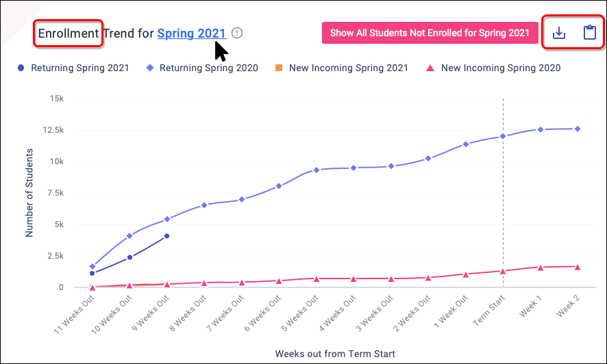Viewport: 607px width, 364px height.
Task: Click Returning Spring 2021 10 Weeks Out dot
Action: 129,257
